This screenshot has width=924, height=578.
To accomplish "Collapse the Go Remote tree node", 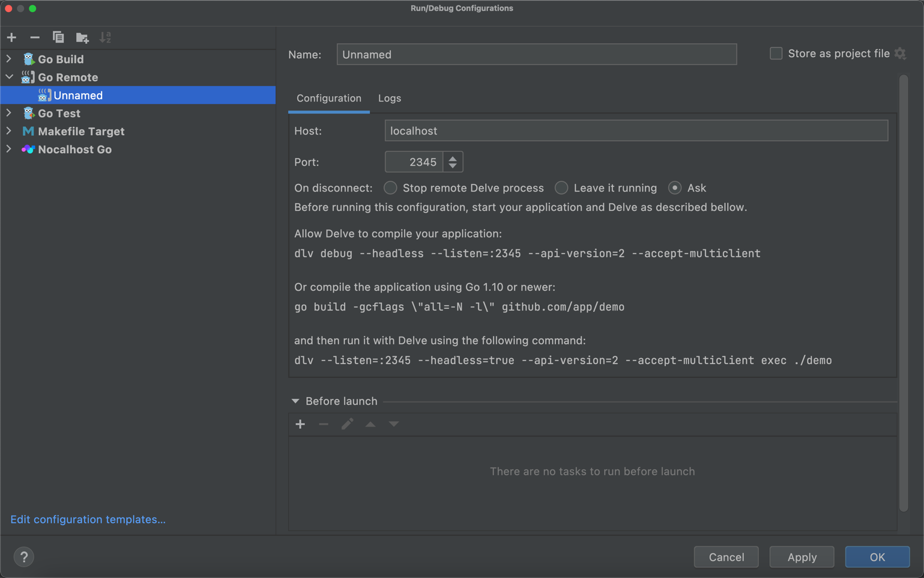I will 9,77.
